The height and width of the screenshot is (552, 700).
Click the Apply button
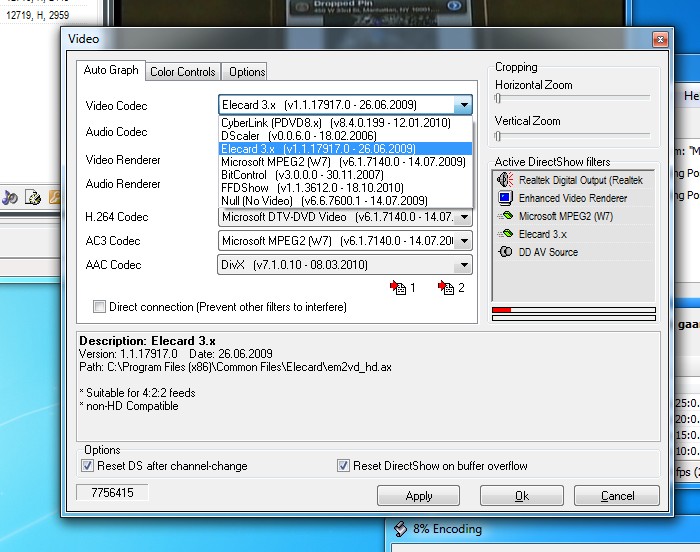tap(418, 496)
